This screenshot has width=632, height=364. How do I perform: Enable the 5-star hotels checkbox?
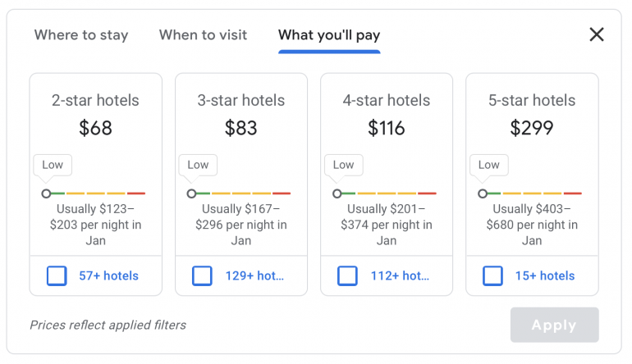click(x=492, y=275)
